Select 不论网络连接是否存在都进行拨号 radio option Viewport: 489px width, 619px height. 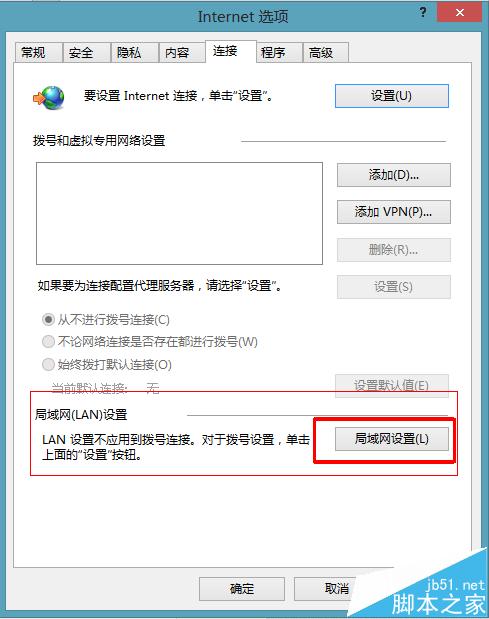pyautogui.click(x=48, y=341)
